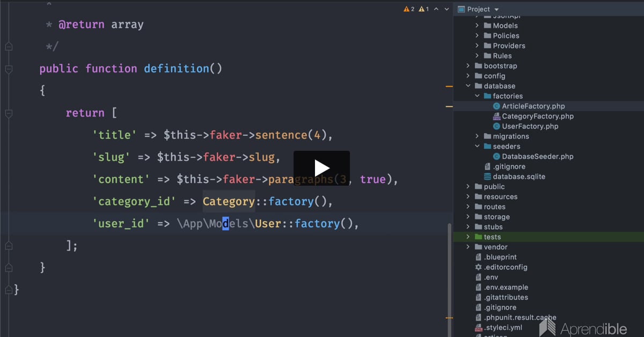Expand the Rules folder
Image resolution: width=644 pixels, height=337 pixels.
pyautogui.click(x=477, y=56)
